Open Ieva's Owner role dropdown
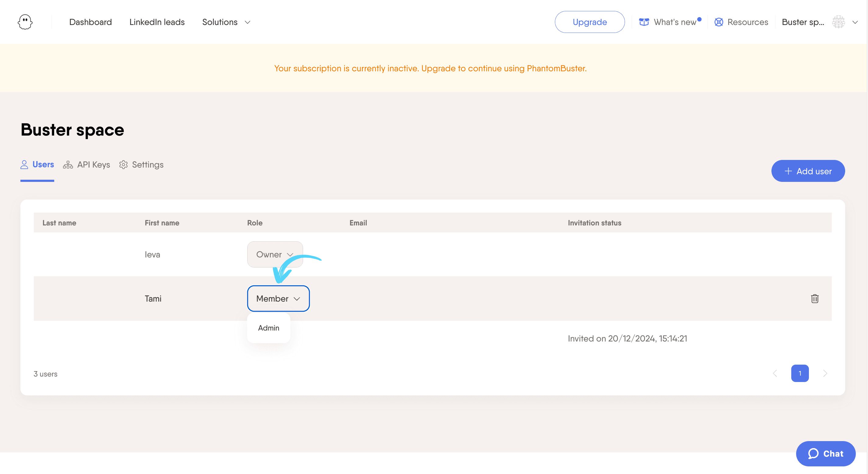868x474 pixels. click(275, 254)
